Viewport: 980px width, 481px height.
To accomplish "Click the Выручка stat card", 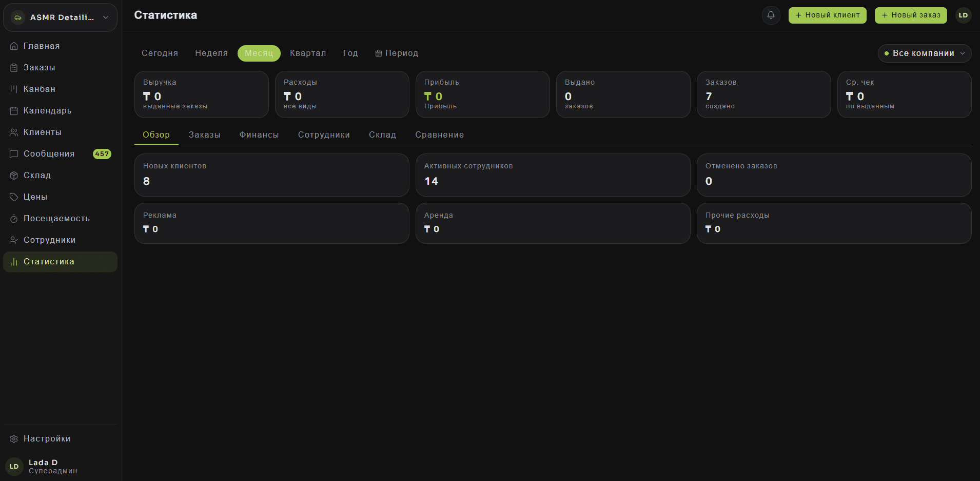I will [x=202, y=94].
